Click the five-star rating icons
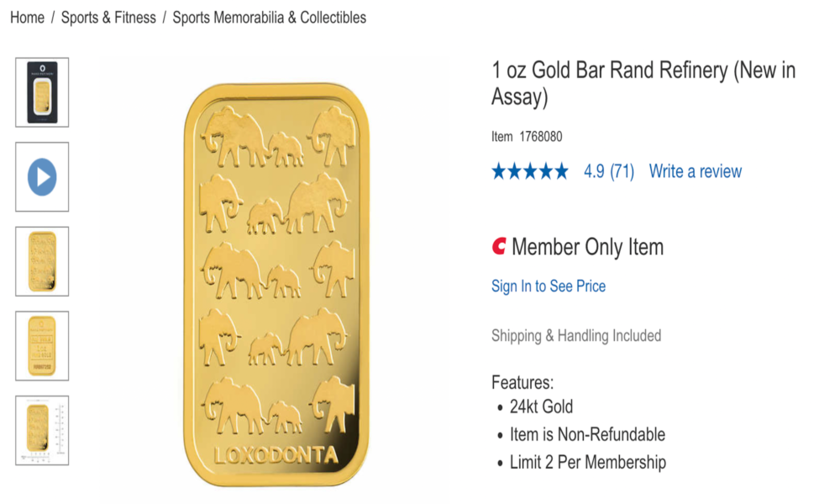The height and width of the screenshot is (504, 840). (x=530, y=172)
